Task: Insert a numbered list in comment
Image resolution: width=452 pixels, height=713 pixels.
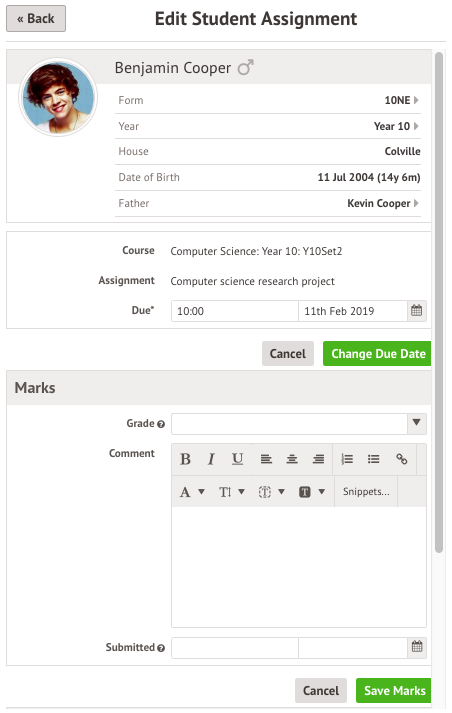Action: [x=347, y=459]
